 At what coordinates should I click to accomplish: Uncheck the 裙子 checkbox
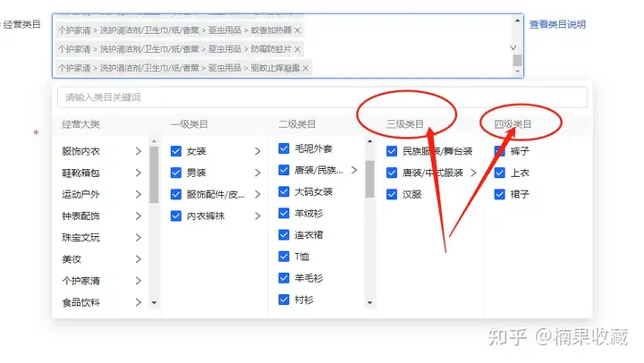click(499, 194)
